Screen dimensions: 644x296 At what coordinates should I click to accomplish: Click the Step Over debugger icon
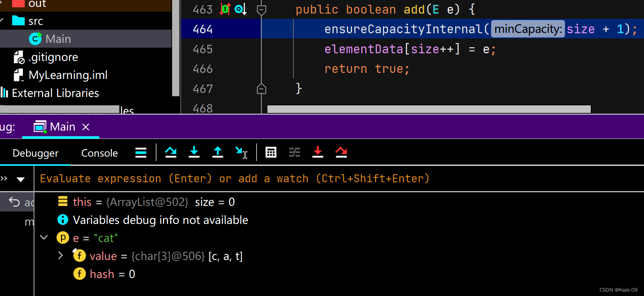tap(171, 153)
